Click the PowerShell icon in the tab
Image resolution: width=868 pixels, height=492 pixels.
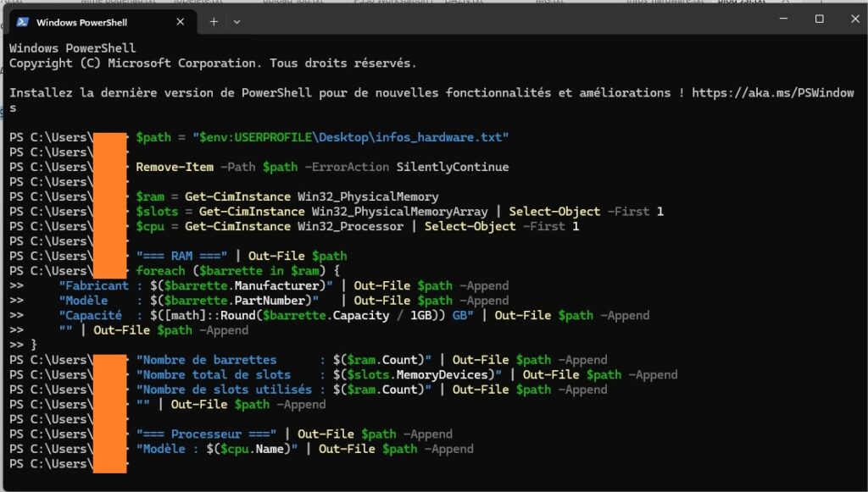tap(23, 22)
